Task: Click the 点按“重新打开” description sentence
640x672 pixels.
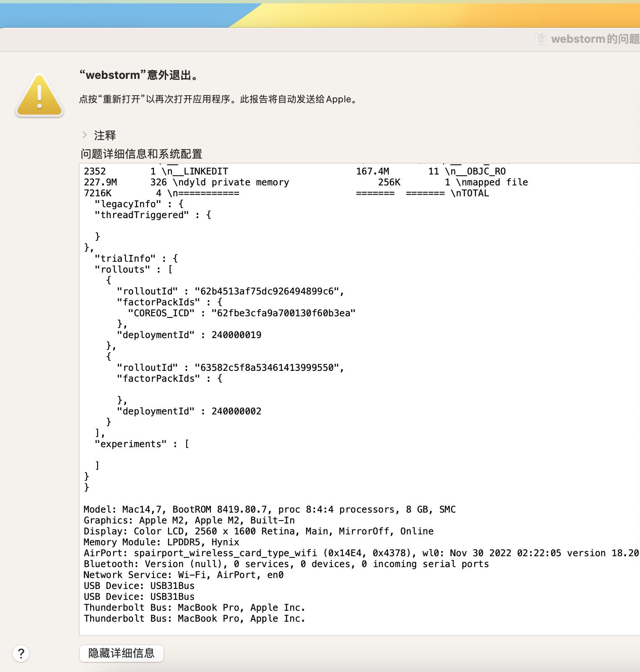Action: click(x=219, y=99)
